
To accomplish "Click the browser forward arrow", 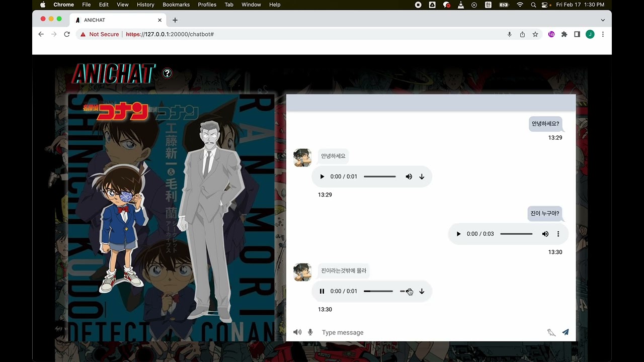I will [54, 34].
